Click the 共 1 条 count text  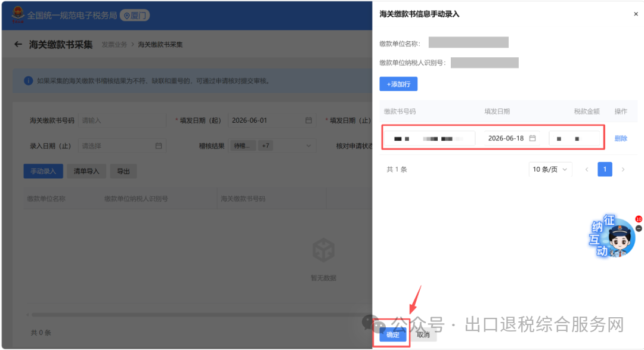(x=397, y=169)
